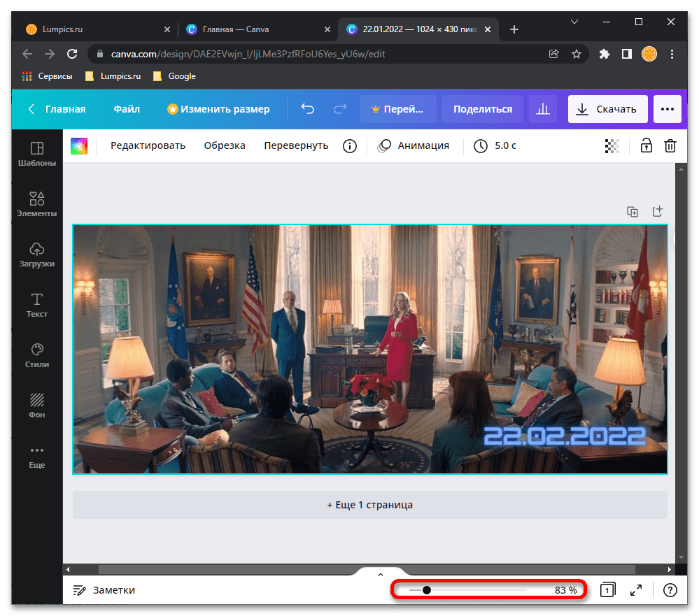Close the active Canva design tab
Image resolution: width=699 pixels, height=616 pixels.
click(488, 29)
